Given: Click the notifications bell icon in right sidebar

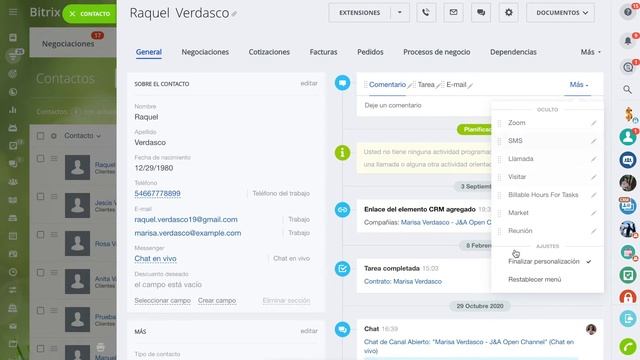Looking at the screenshot, I should [x=628, y=40].
